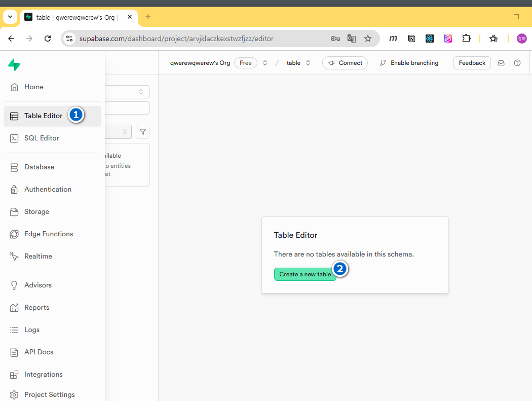Open the help icon in header

point(517,63)
